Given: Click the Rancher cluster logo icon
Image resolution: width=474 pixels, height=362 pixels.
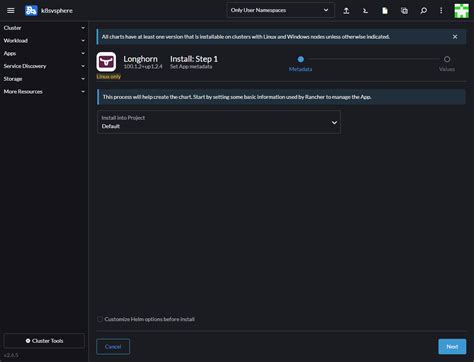Looking at the screenshot, I should (x=31, y=11).
